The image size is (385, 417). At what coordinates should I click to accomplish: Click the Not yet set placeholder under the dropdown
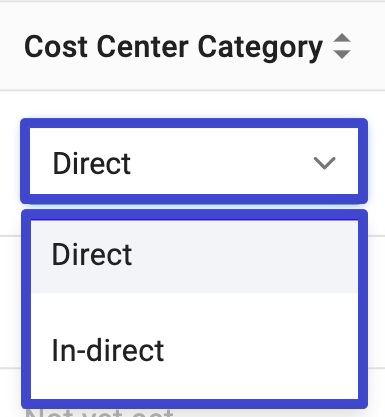[99, 413]
